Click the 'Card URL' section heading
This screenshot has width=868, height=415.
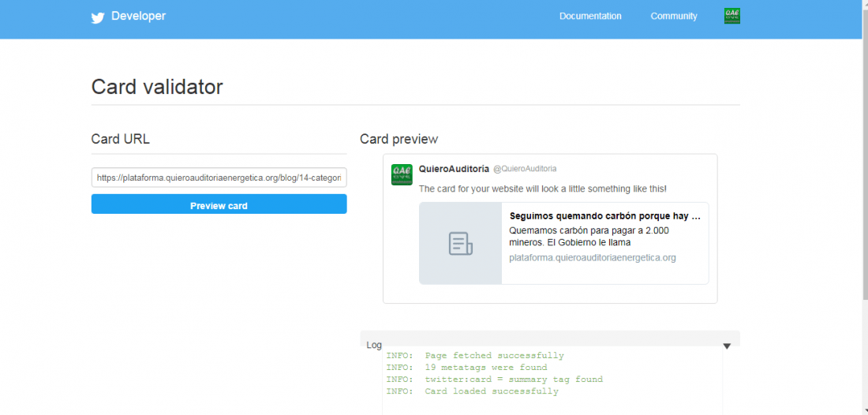point(121,139)
